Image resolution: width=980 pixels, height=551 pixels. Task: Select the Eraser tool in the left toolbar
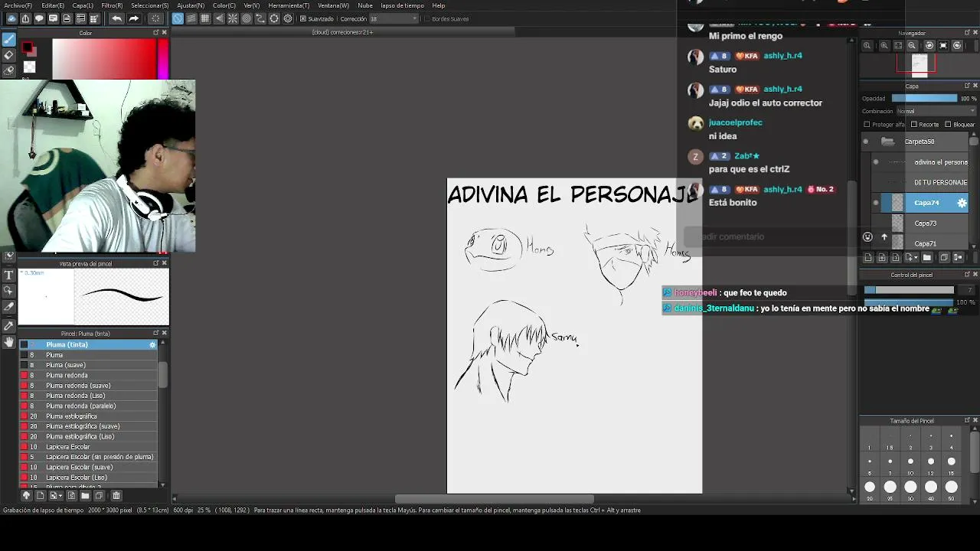pyautogui.click(x=9, y=55)
